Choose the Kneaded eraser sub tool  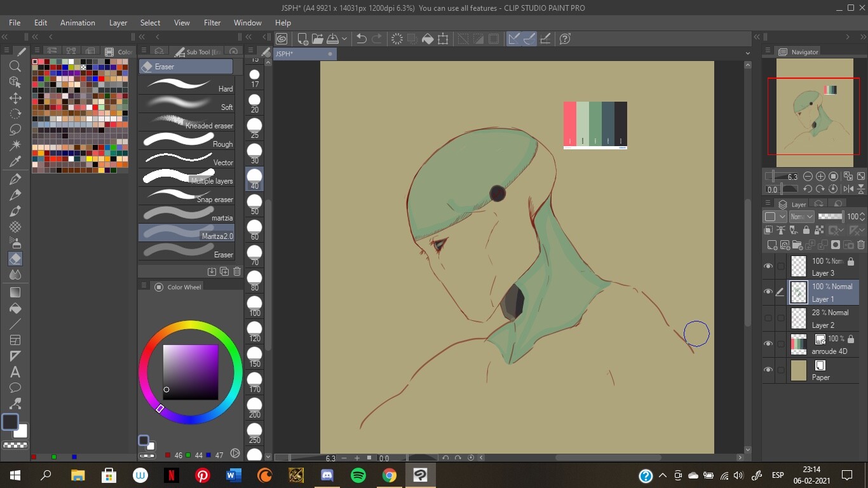click(x=187, y=122)
